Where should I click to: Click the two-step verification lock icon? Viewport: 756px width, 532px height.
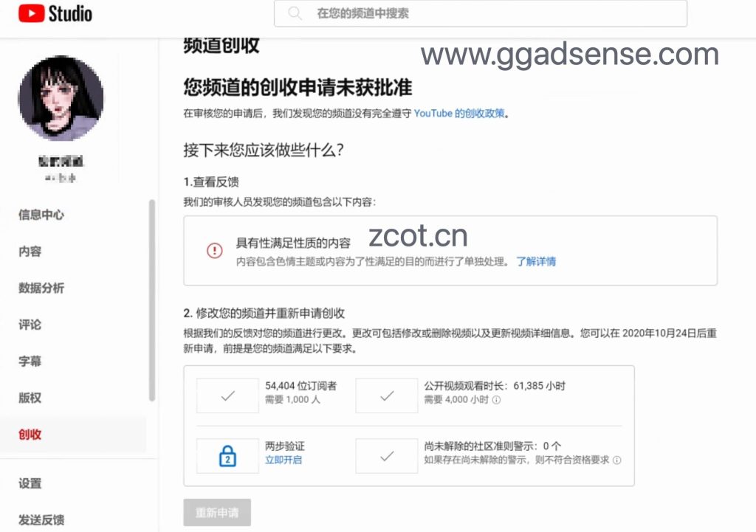pyautogui.click(x=227, y=456)
